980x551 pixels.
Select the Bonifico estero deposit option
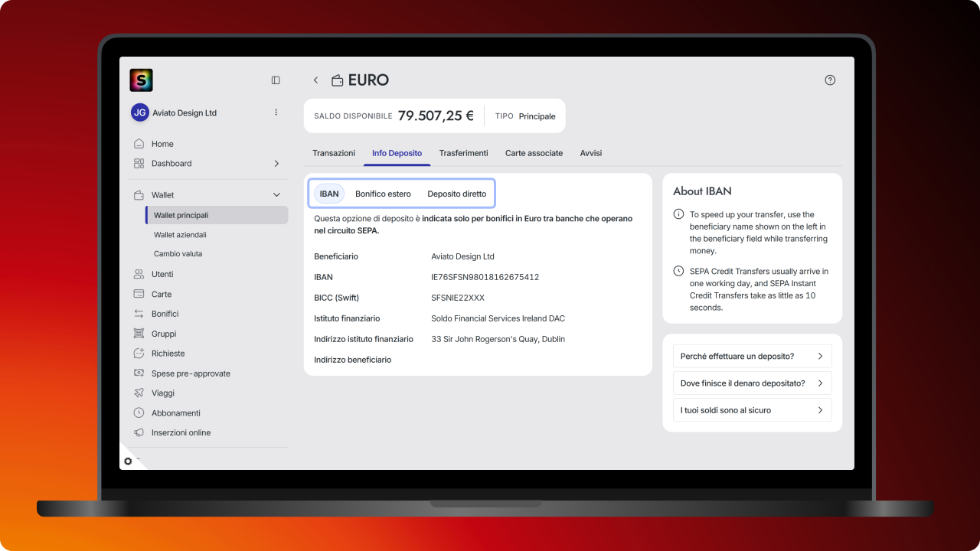(383, 194)
